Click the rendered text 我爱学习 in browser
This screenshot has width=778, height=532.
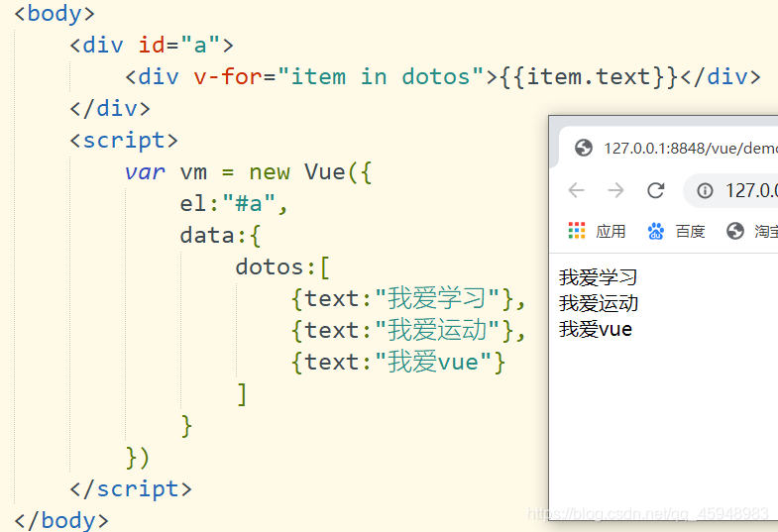pos(598,277)
